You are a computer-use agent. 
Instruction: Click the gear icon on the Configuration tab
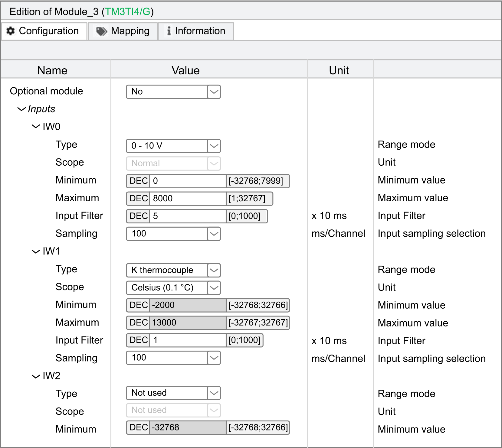coord(11,31)
